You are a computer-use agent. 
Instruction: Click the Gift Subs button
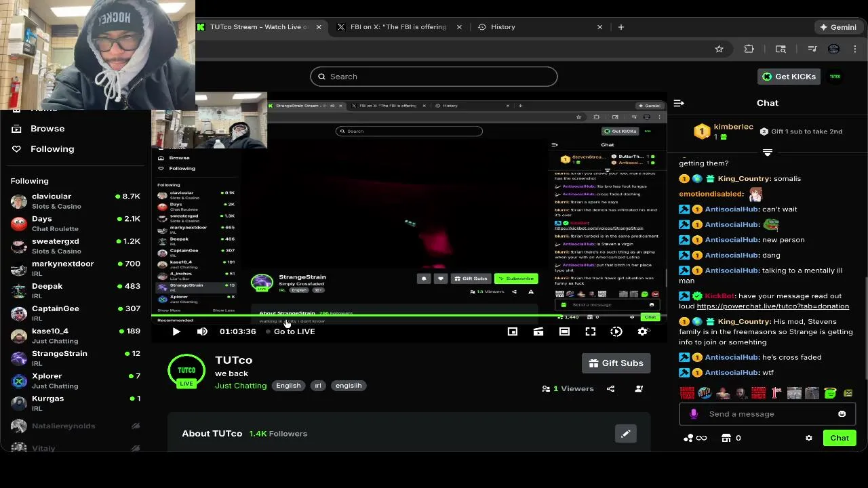click(x=616, y=363)
